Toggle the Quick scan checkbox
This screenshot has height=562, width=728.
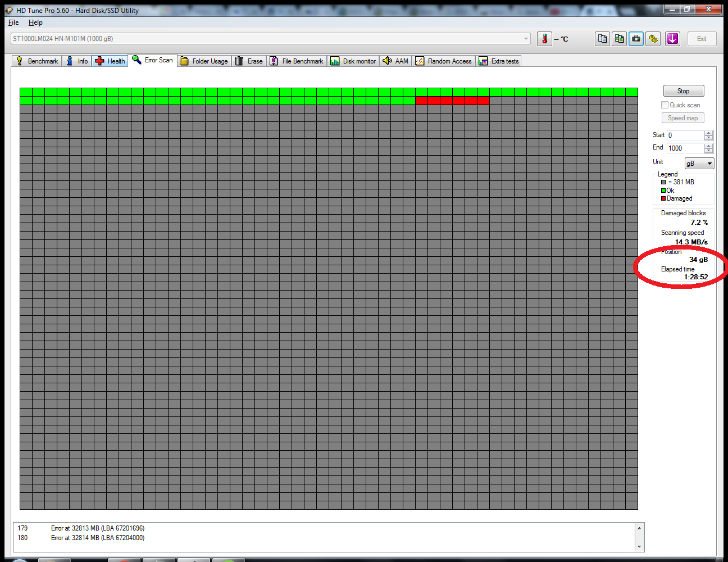[x=665, y=105]
